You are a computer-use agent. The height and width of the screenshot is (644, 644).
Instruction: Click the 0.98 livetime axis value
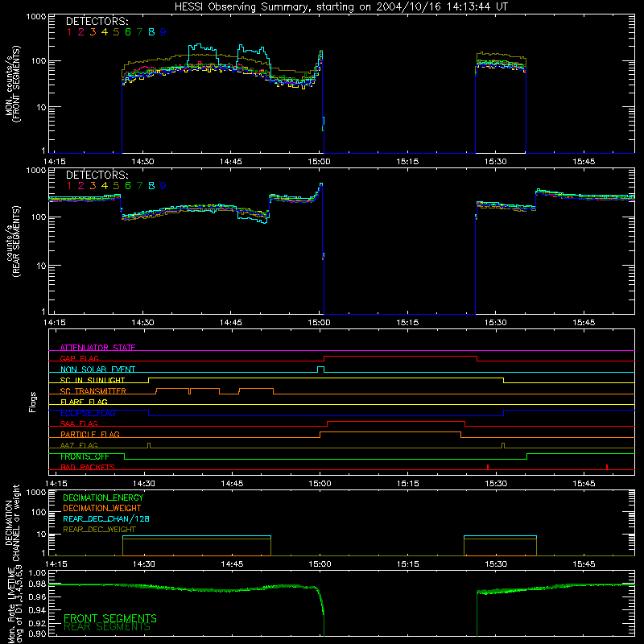click(37, 584)
